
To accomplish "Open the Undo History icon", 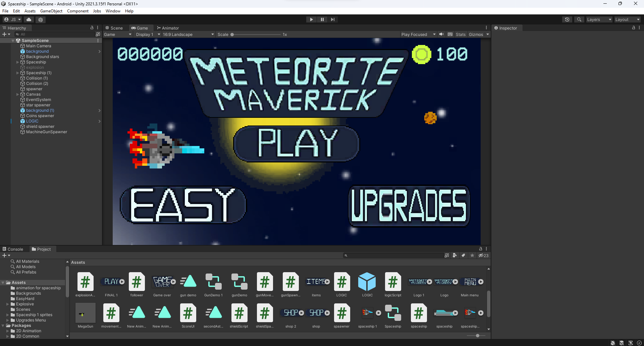I will [x=567, y=19].
